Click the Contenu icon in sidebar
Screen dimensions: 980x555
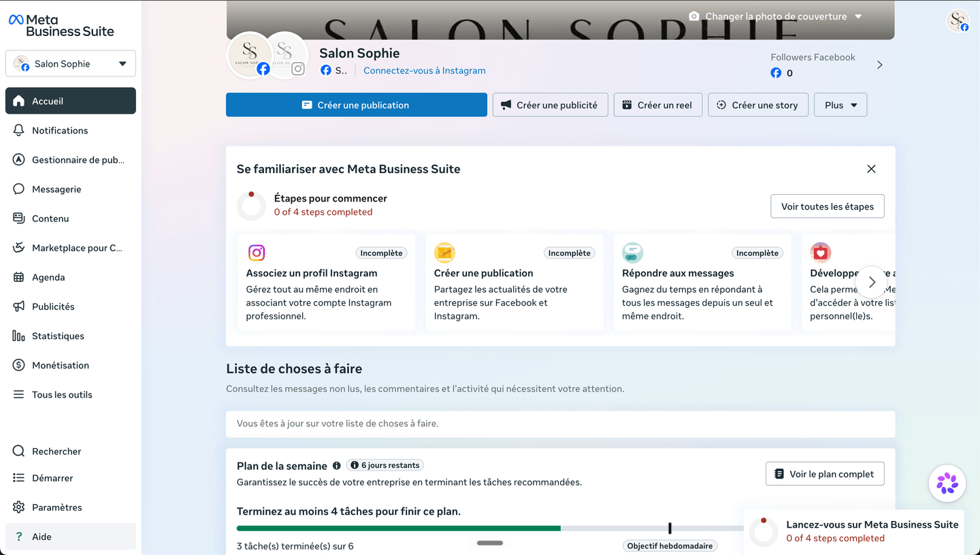[x=19, y=218]
